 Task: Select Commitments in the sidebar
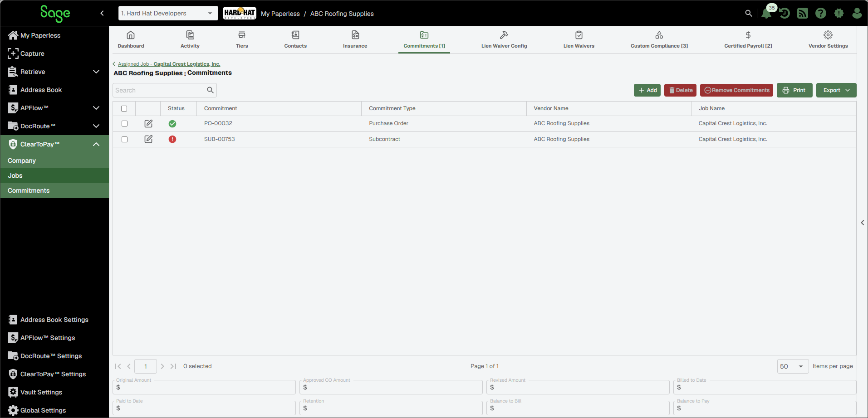(x=54, y=190)
